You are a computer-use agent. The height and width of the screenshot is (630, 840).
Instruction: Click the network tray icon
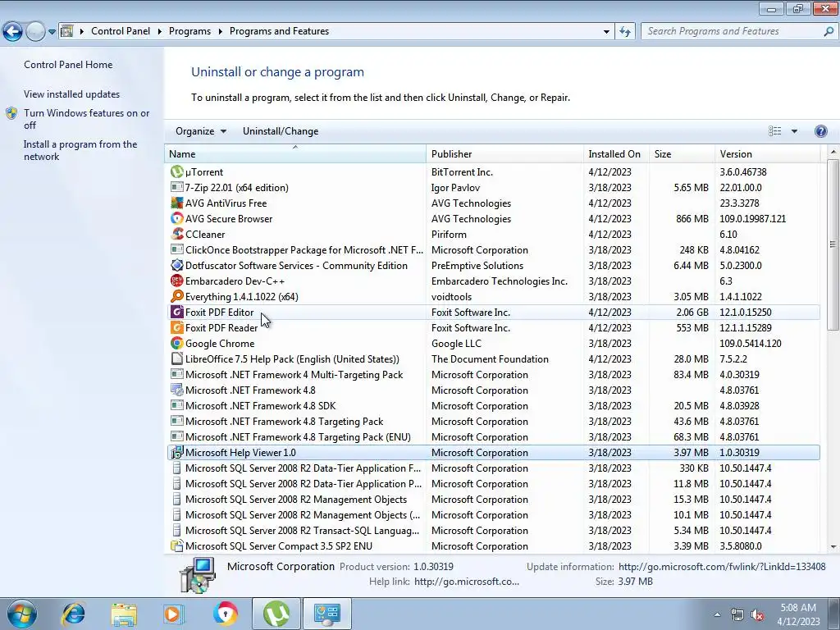[x=737, y=615]
